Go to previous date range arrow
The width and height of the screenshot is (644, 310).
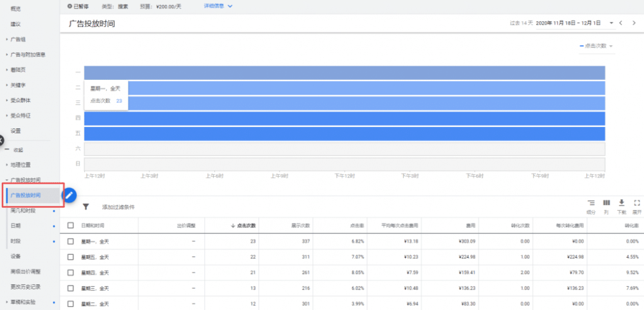[x=621, y=23]
